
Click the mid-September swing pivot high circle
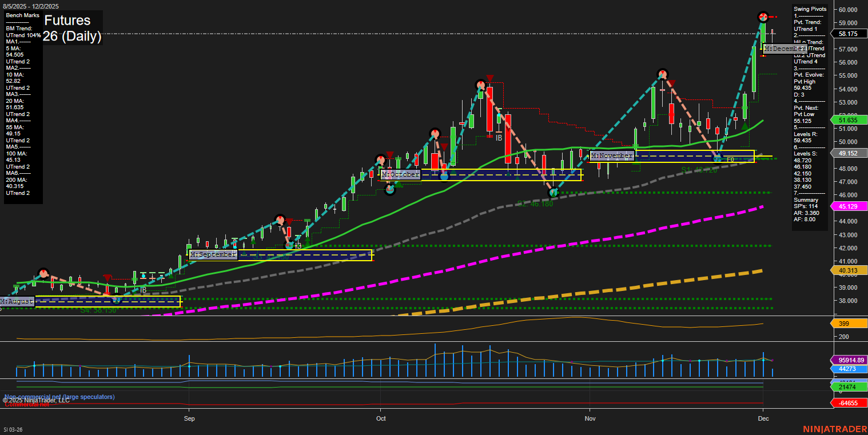(x=280, y=219)
